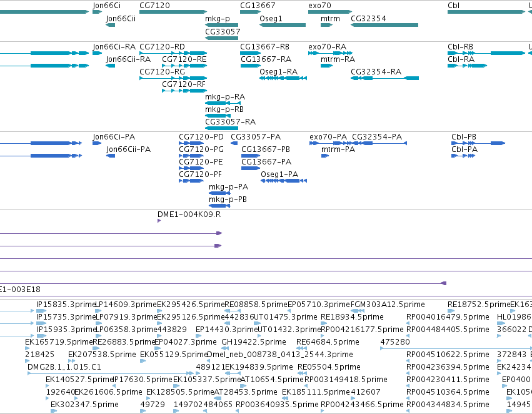Click EST label 475280

(395, 341)
